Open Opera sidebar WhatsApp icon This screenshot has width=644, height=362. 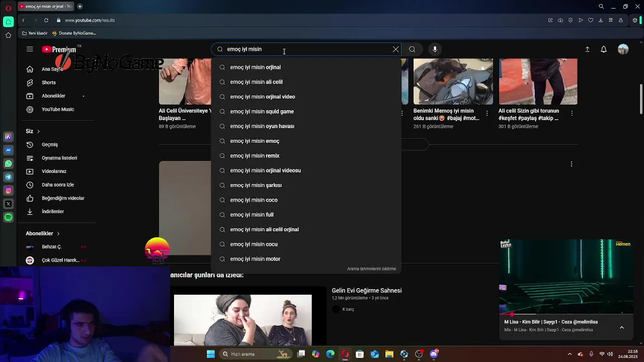click(x=8, y=163)
